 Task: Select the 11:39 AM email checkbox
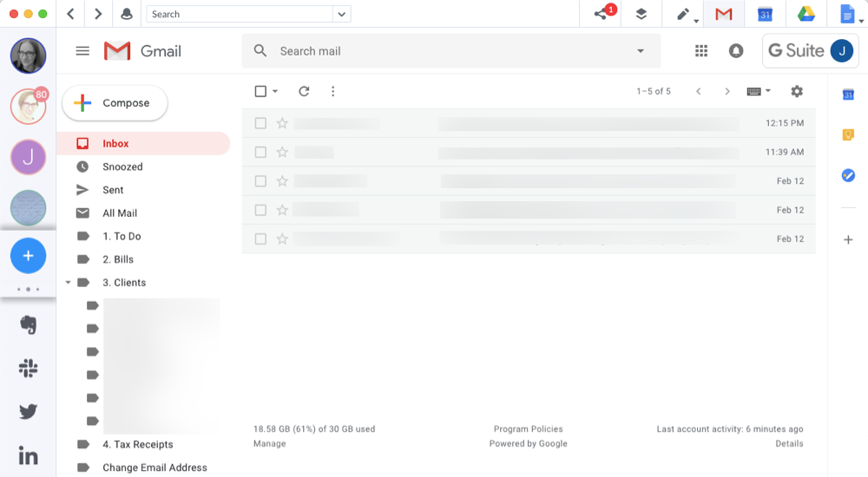click(260, 152)
